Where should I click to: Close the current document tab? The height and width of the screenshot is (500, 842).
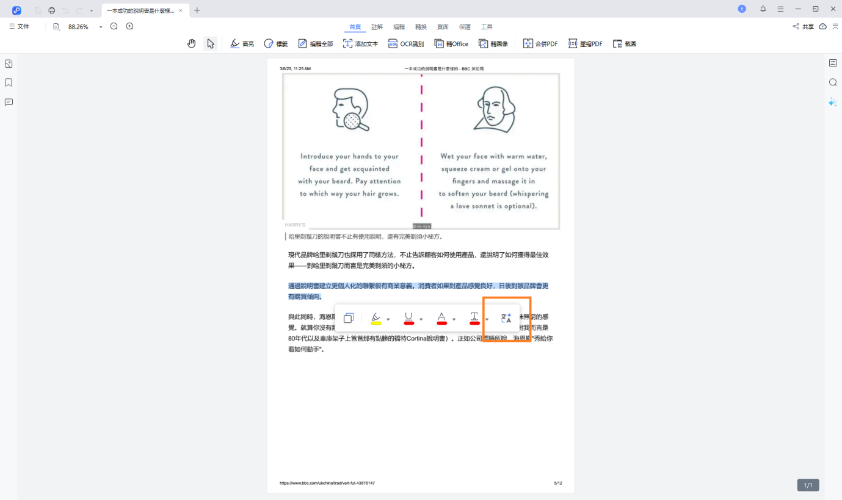180,10
